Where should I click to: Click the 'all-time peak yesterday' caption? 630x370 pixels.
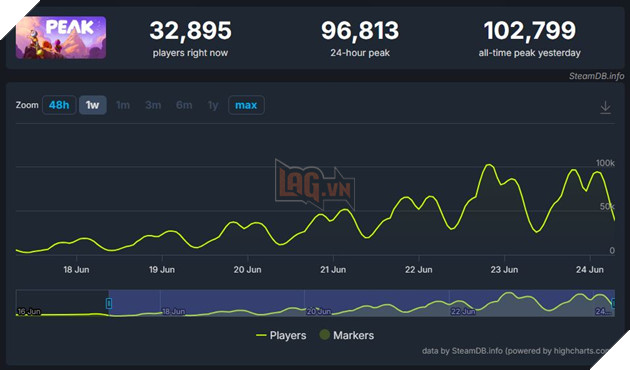click(x=530, y=53)
